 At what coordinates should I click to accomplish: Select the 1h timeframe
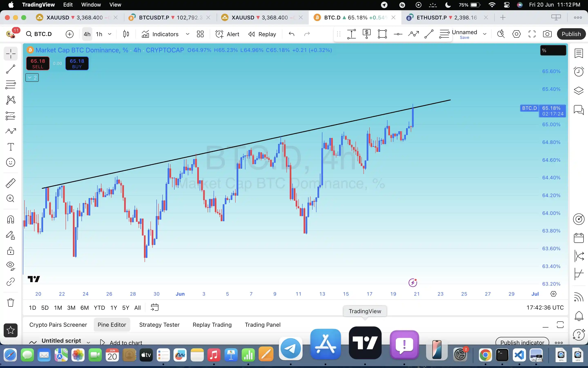(99, 34)
